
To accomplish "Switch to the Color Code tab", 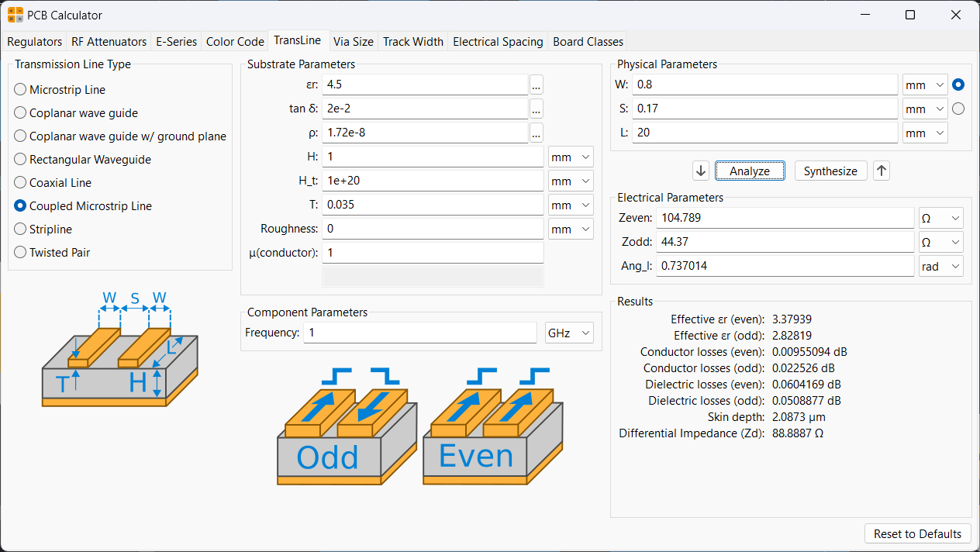I will point(235,42).
